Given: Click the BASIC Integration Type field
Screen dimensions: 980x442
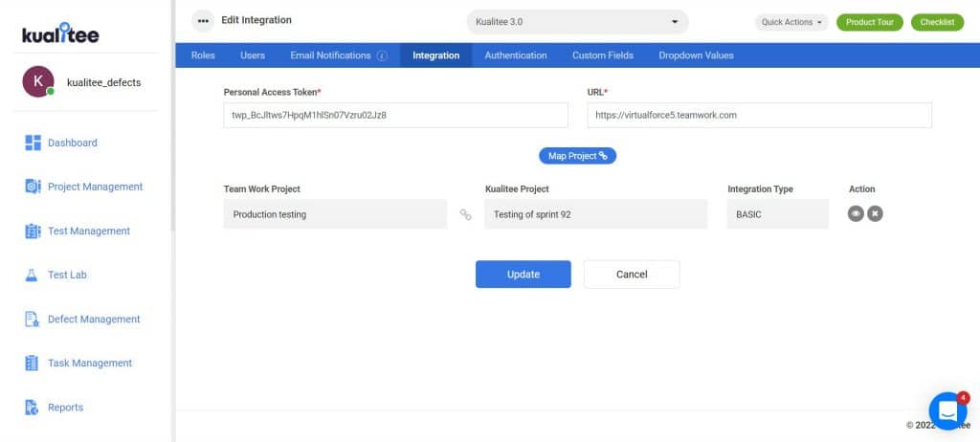Looking at the screenshot, I should (x=777, y=213).
